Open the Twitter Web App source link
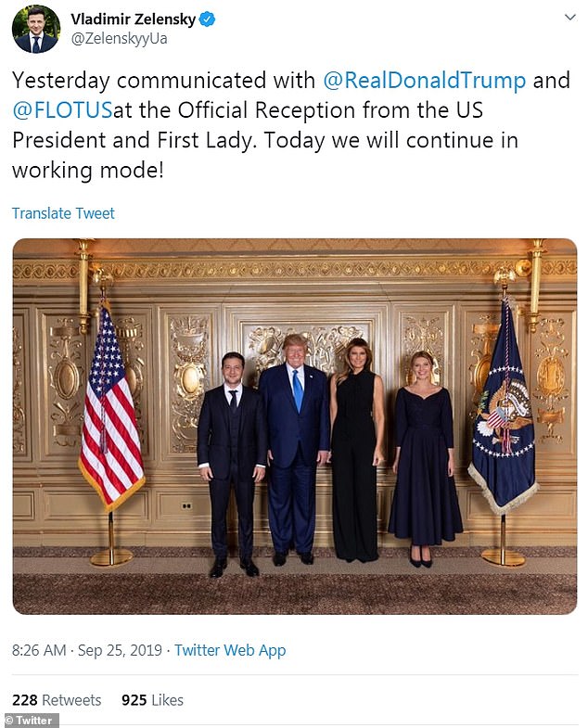Screen dimensions: 588x728 (230, 650)
